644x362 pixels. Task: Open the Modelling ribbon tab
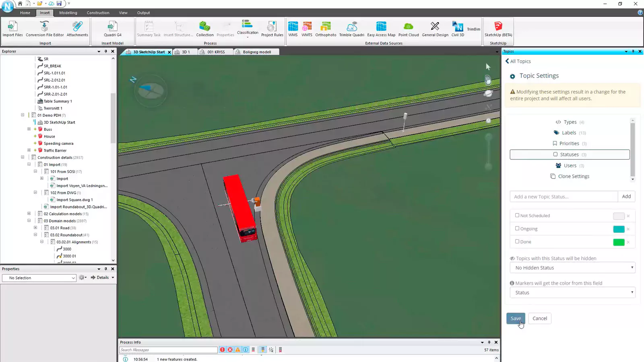pos(68,13)
